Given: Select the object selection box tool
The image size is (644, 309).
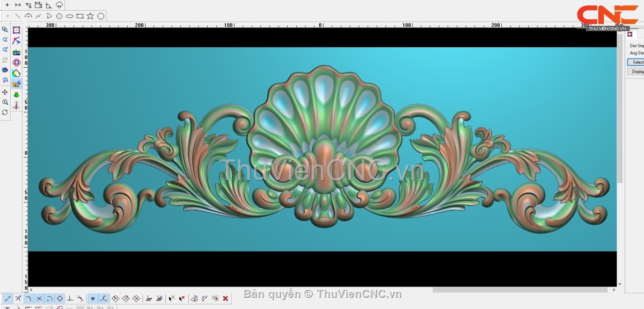Looking at the screenshot, I should click(17, 31).
